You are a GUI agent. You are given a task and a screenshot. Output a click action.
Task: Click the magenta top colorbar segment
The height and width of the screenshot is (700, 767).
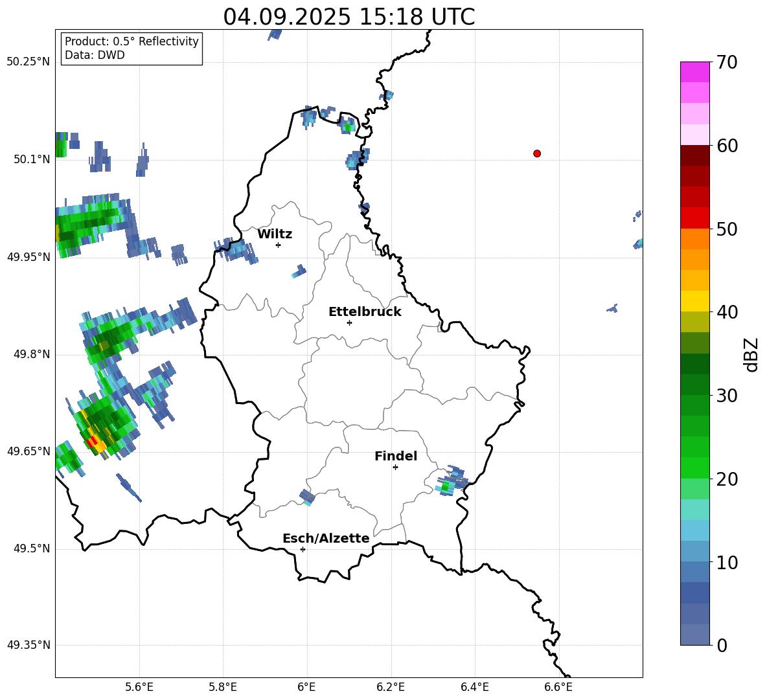(694, 72)
